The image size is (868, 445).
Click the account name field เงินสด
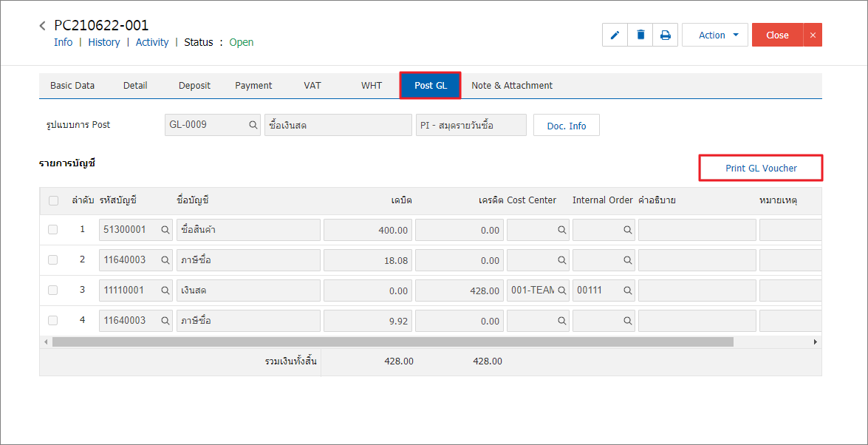coord(248,290)
